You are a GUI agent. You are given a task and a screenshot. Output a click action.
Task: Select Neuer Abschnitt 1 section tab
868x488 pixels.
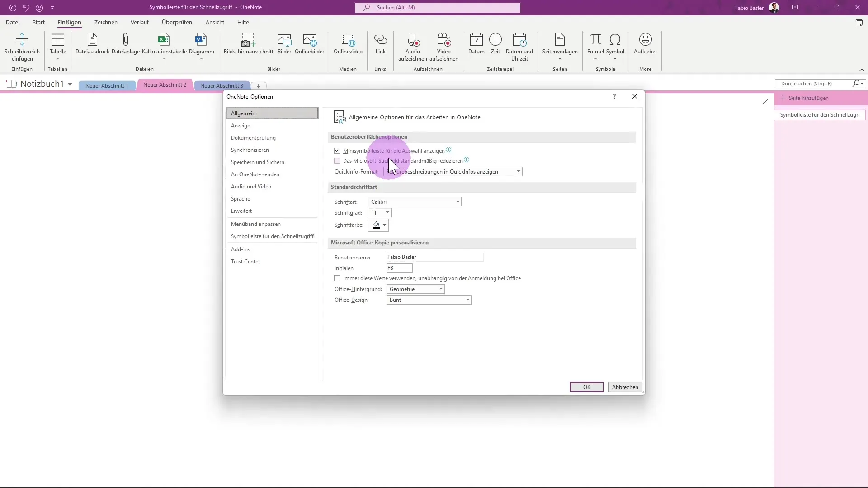click(x=107, y=85)
